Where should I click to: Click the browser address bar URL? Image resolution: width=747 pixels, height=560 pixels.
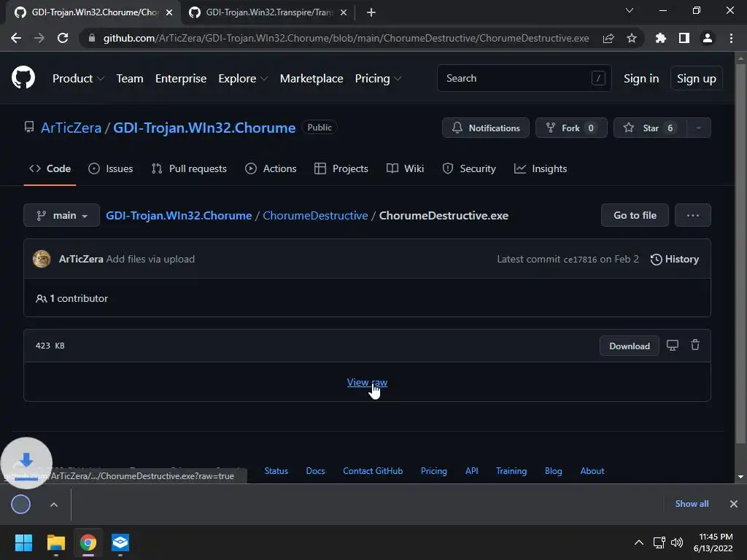[x=346, y=38]
